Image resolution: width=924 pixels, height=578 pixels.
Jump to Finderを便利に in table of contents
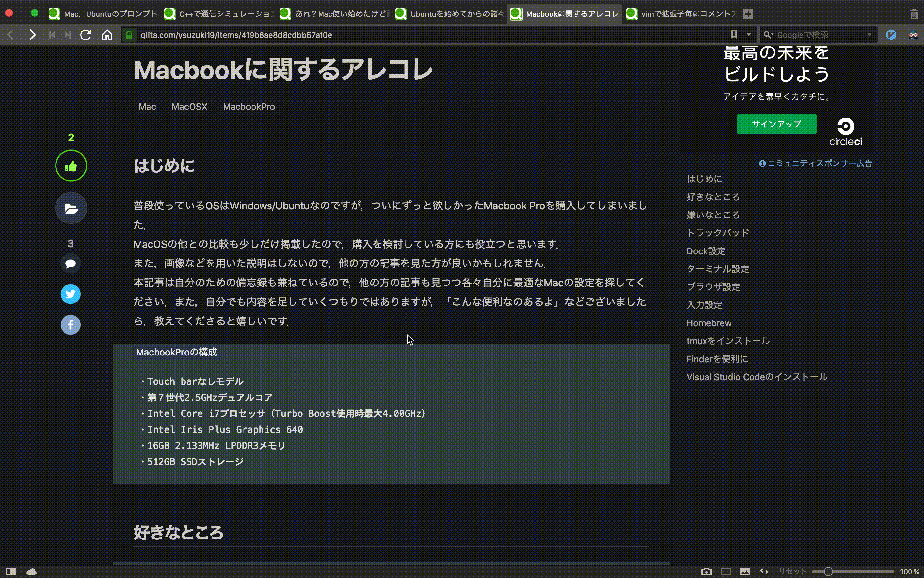click(717, 359)
